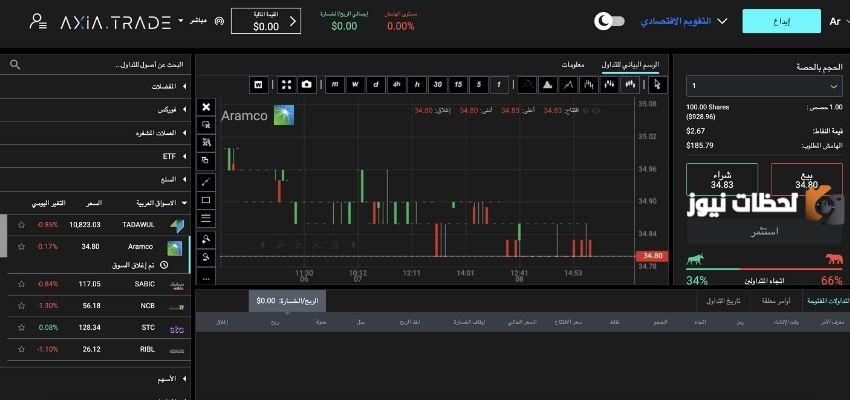Toggle the eye visibility icon on chart OHLC line
Image resolution: width=850 pixels, height=400 pixels.
click(x=596, y=111)
